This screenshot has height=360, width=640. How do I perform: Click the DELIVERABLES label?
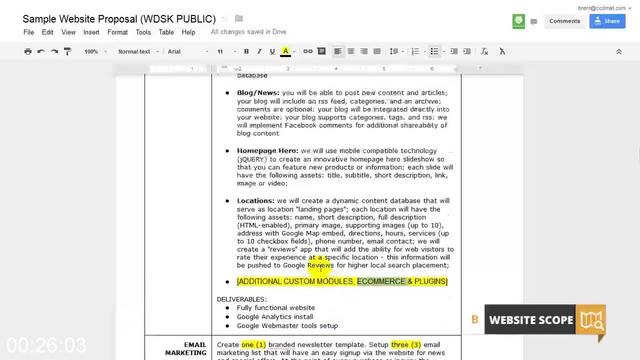[x=242, y=299]
